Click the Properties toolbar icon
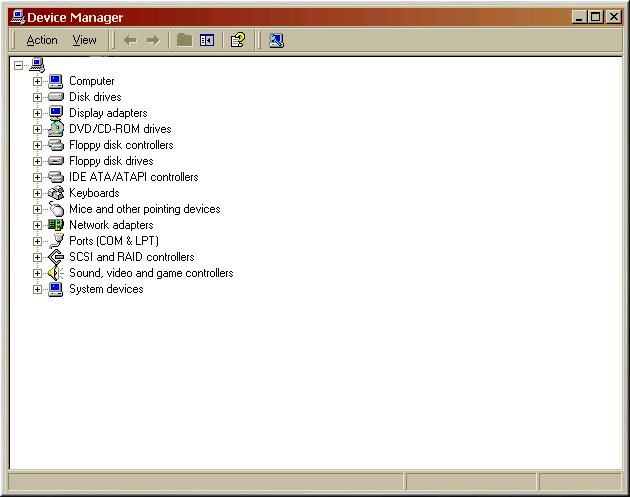The width and height of the screenshot is (630, 497). pyautogui.click(x=237, y=40)
